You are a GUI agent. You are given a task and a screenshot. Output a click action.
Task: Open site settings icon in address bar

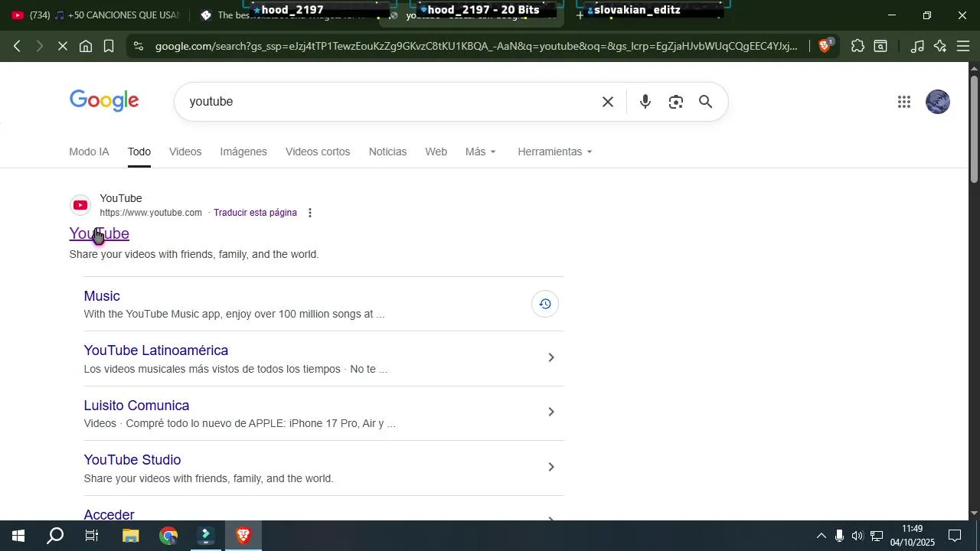(x=138, y=47)
